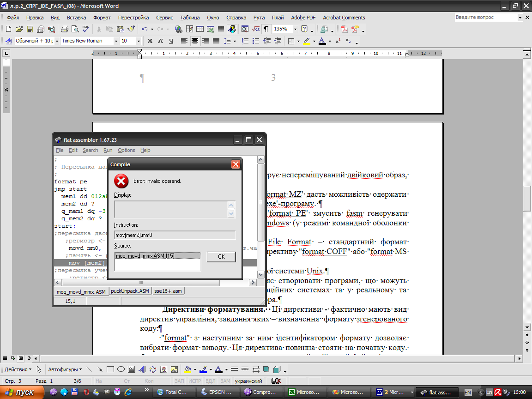
Task: Toggle center alignment button
Action: click(x=195, y=41)
